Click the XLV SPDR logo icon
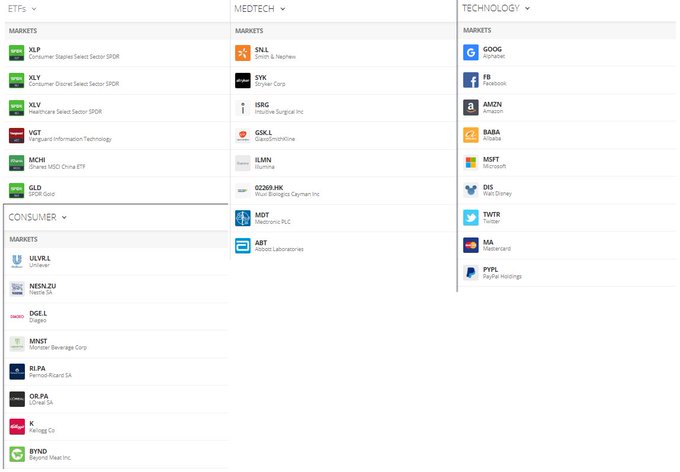 click(17, 108)
